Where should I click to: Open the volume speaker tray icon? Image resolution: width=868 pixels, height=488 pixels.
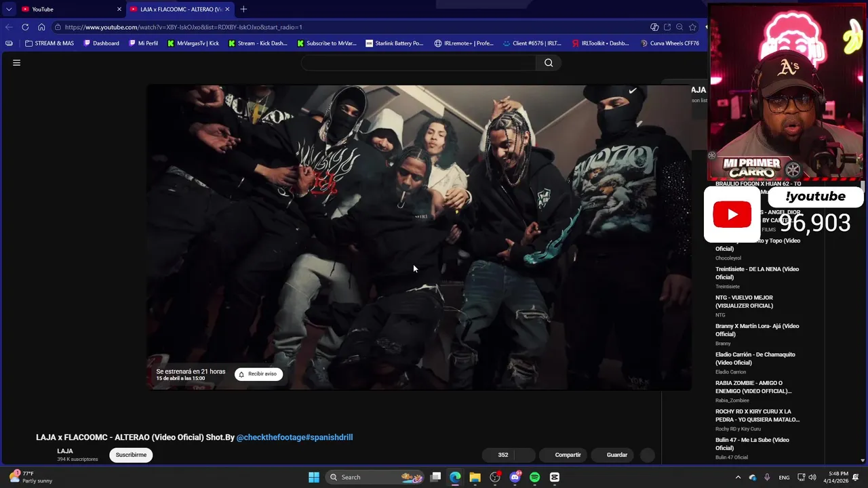[812, 477]
